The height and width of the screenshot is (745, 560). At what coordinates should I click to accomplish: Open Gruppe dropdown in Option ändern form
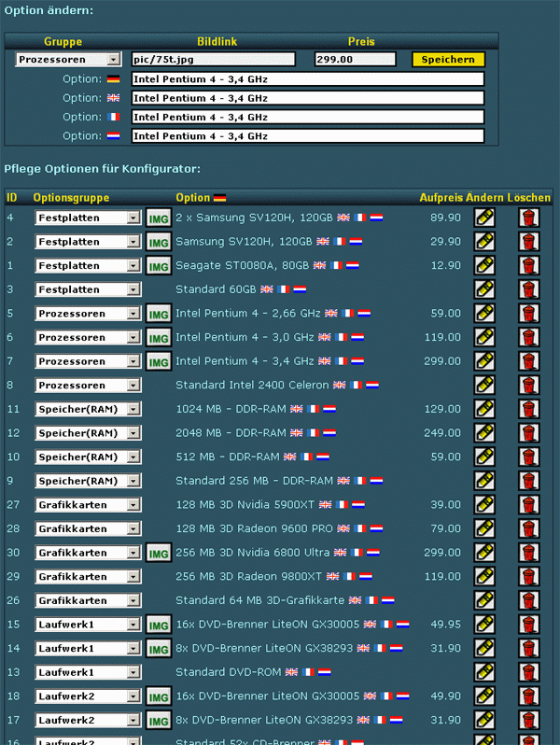pyautogui.click(x=68, y=60)
